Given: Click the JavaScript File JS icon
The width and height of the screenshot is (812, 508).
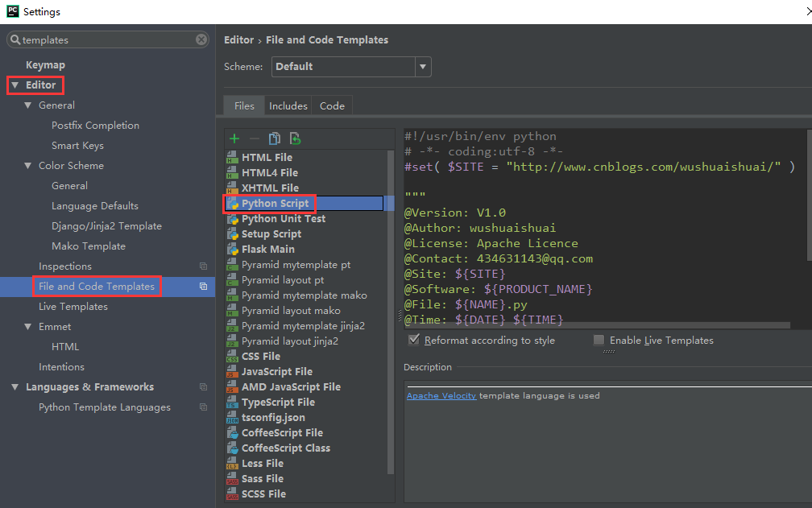Looking at the screenshot, I should click(233, 371).
